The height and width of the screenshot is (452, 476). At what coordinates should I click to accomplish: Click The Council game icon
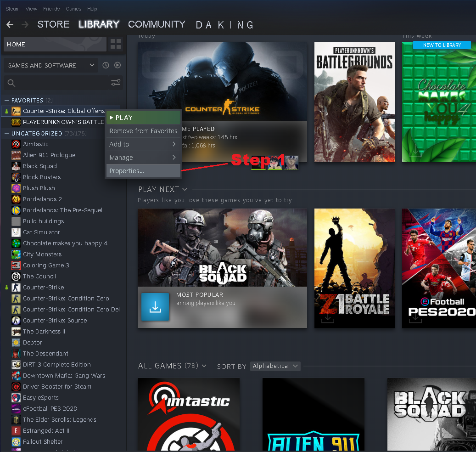coord(16,277)
